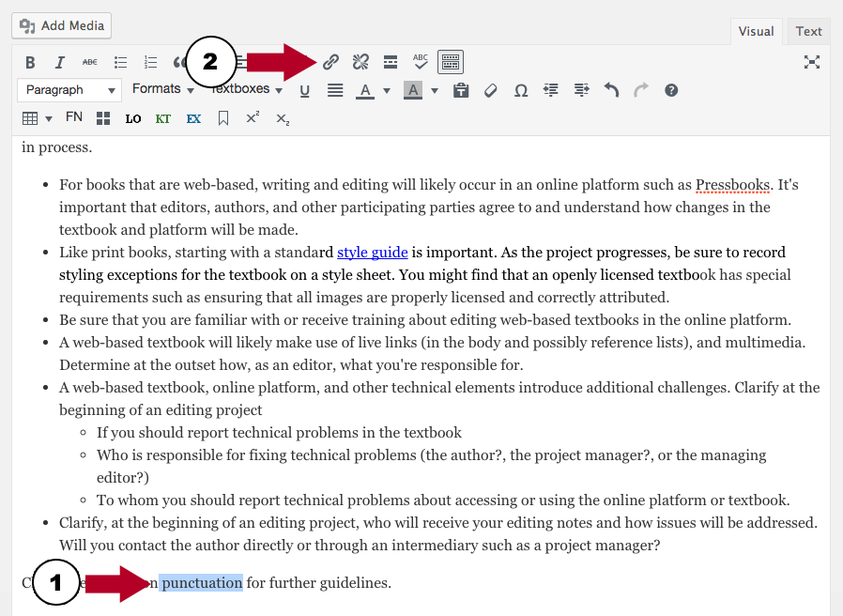Run the ABC spellcheck tool
Screen dimensions: 843x616
(x=421, y=62)
